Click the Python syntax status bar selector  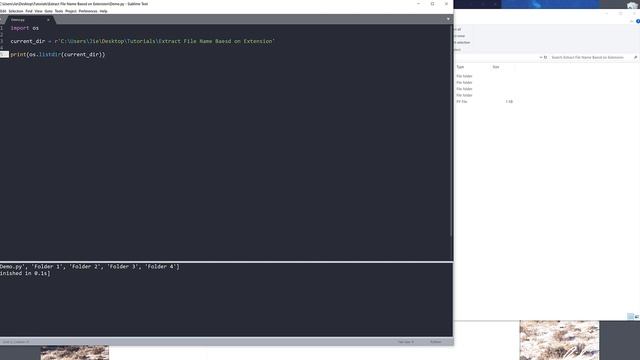[x=436, y=342]
